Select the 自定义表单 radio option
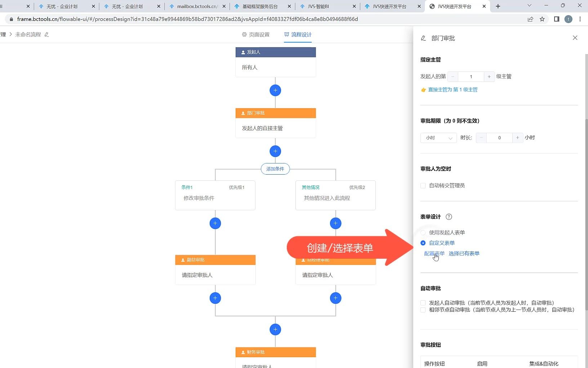The image size is (588, 368). pyautogui.click(x=423, y=243)
